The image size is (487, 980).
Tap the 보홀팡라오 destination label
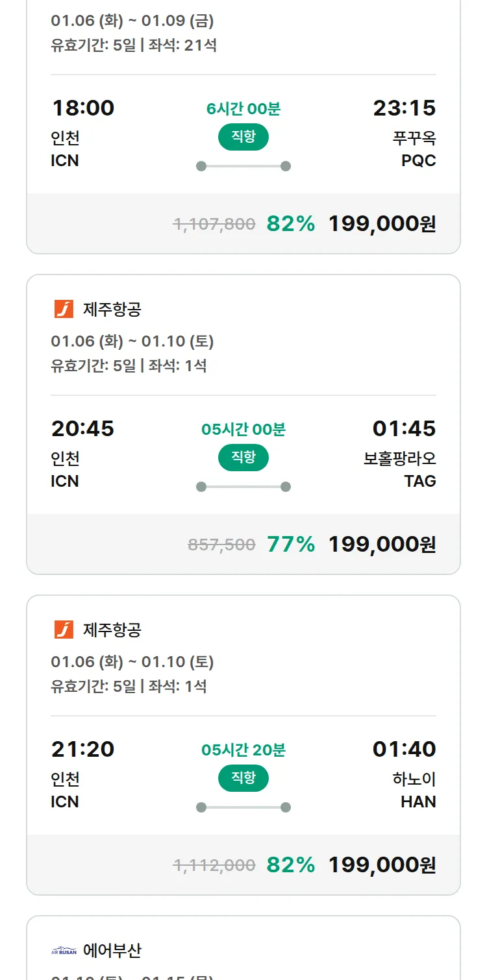click(399, 459)
